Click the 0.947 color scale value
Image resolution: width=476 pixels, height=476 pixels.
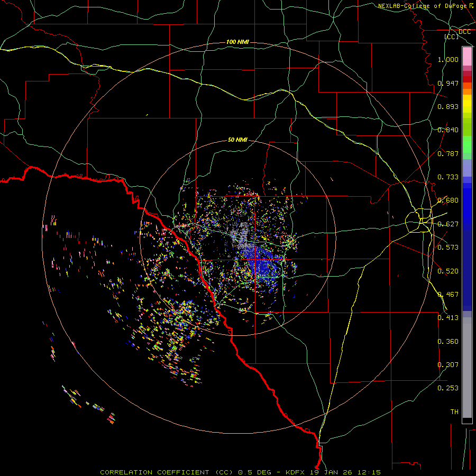tap(448, 83)
